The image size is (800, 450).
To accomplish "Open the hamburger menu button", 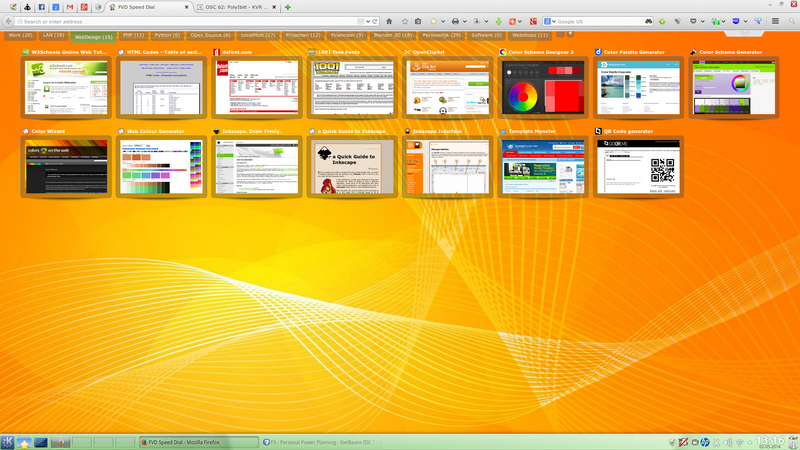I will coord(775,21).
